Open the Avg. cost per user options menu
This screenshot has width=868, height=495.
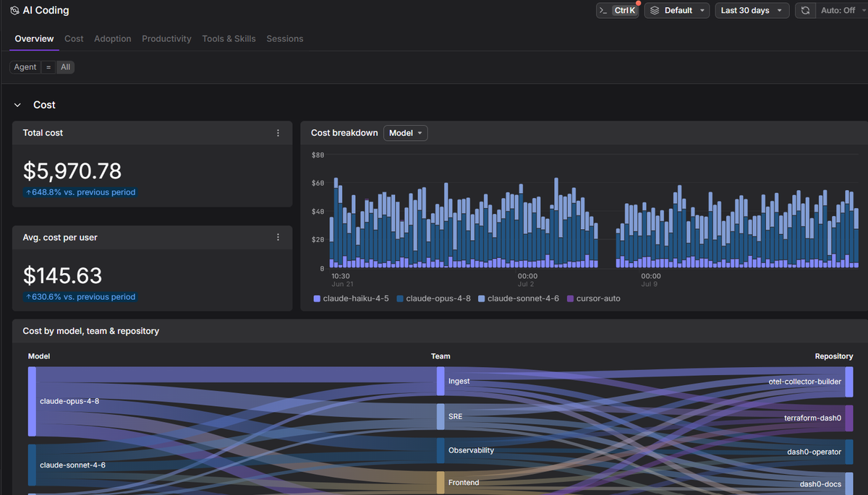[x=278, y=237]
